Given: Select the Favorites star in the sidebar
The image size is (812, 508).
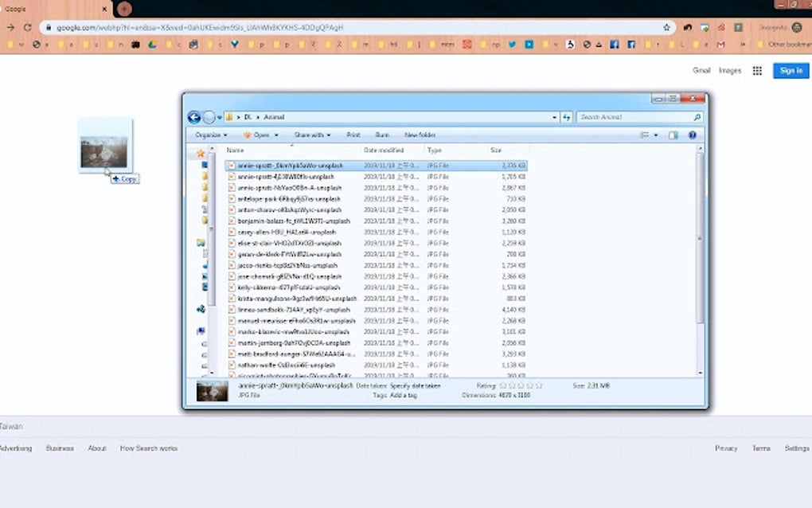Looking at the screenshot, I should pos(201,152).
